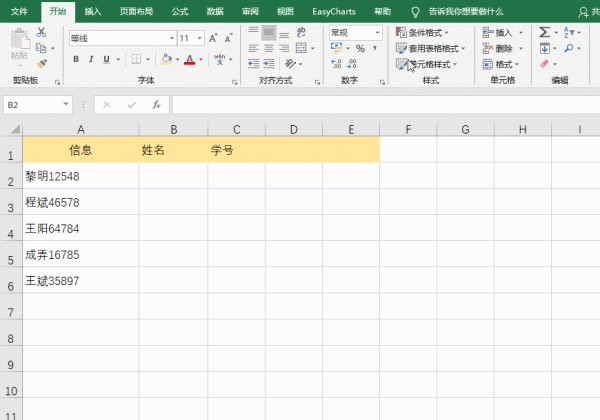Click the Cut scissors icon
This screenshot has height=420, width=600.
click(41, 33)
